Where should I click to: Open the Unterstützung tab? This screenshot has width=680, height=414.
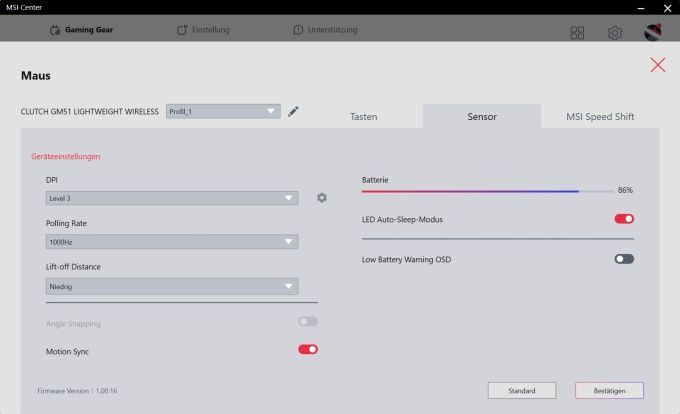[x=325, y=30]
